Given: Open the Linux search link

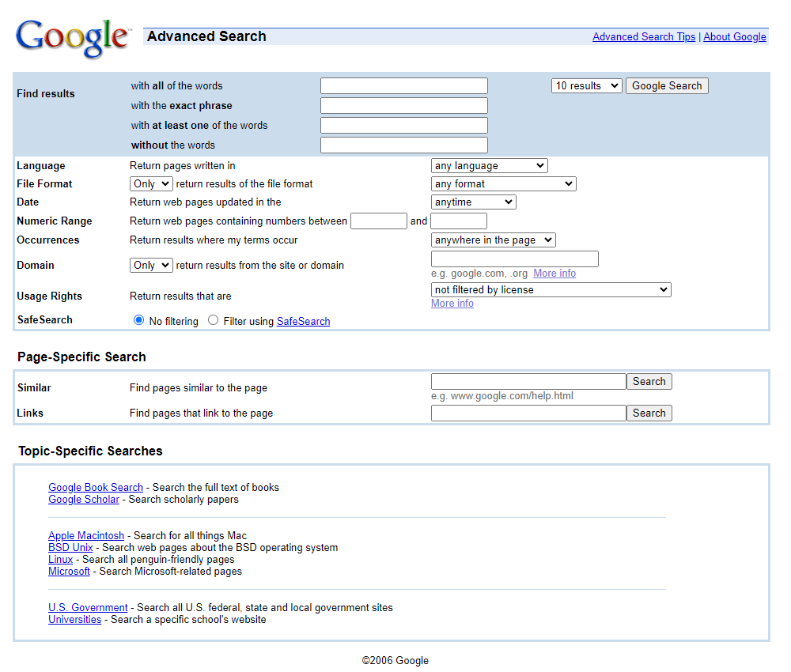Looking at the screenshot, I should pyautogui.click(x=61, y=560).
